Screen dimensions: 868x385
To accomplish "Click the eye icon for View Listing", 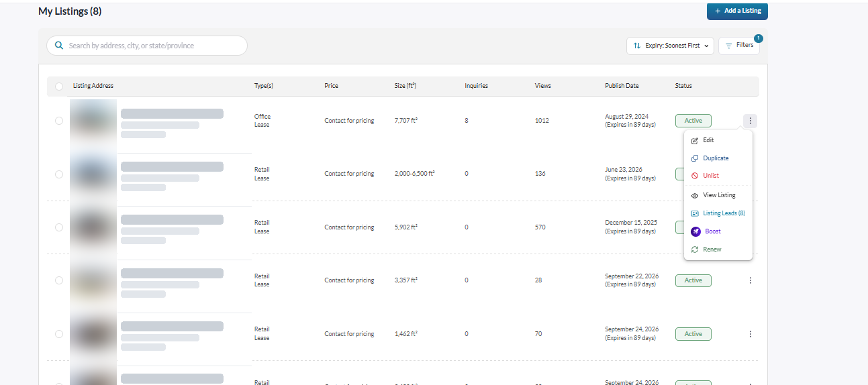I will point(695,195).
